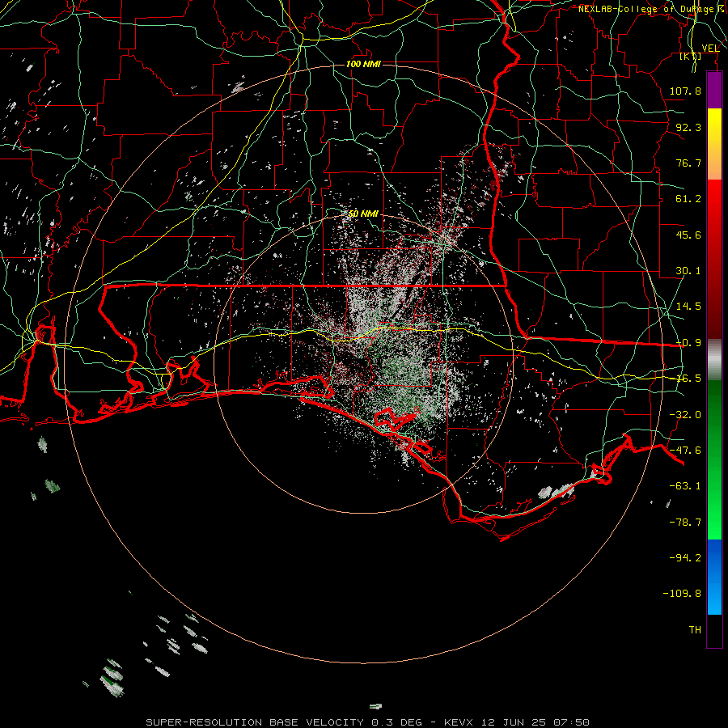Click the "100 NMI" range ring label

(363, 64)
